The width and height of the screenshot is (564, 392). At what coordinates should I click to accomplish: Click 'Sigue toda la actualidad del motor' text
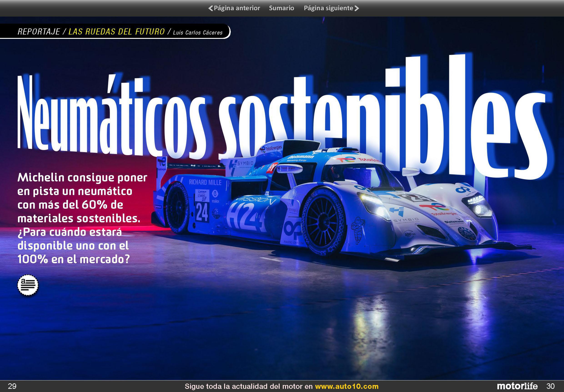249,386
